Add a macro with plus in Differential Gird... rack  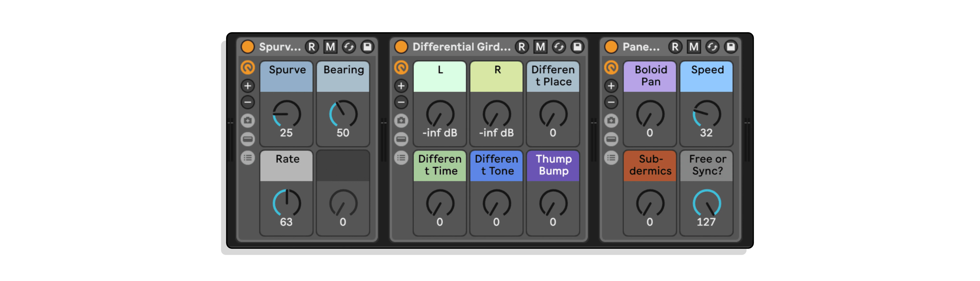tap(401, 86)
